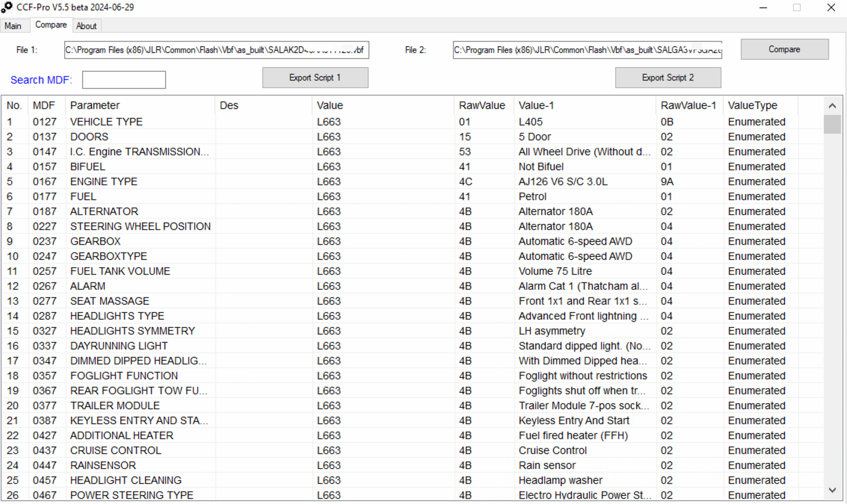Click Export Script 1 button
This screenshot has height=504, width=847.
[315, 78]
